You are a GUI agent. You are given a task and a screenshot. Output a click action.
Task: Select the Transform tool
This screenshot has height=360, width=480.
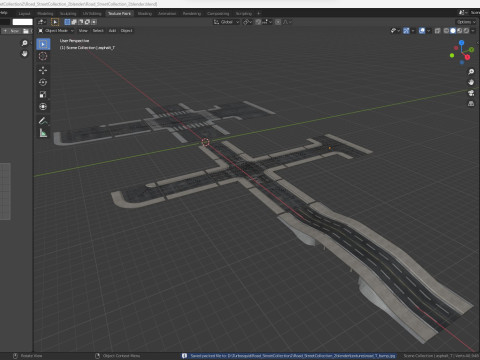(43, 107)
